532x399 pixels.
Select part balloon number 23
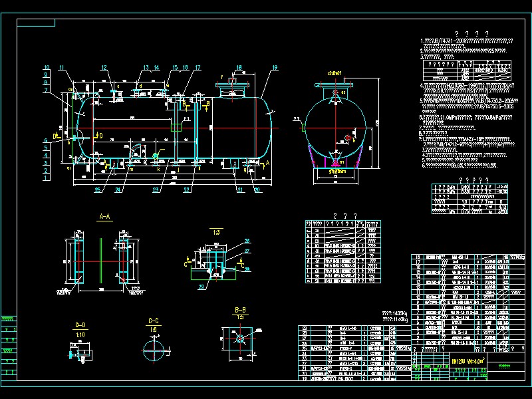tap(154, 190)
